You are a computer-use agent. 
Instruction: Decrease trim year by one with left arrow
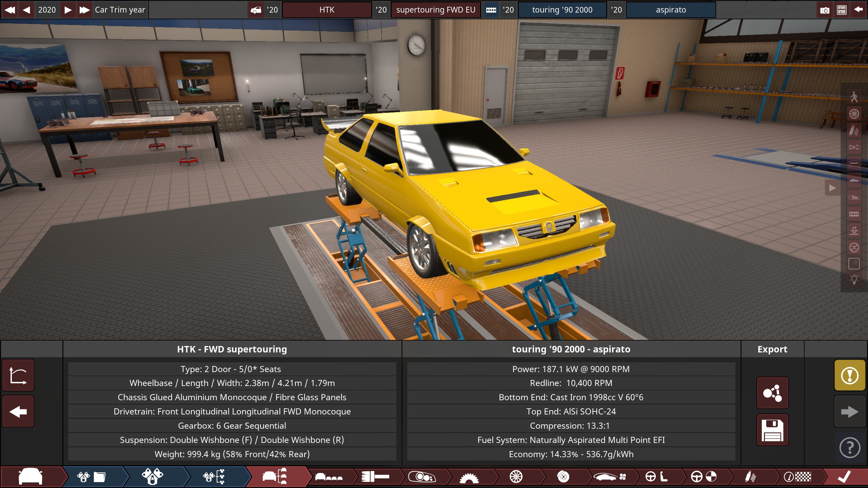(x=26, y=9)
